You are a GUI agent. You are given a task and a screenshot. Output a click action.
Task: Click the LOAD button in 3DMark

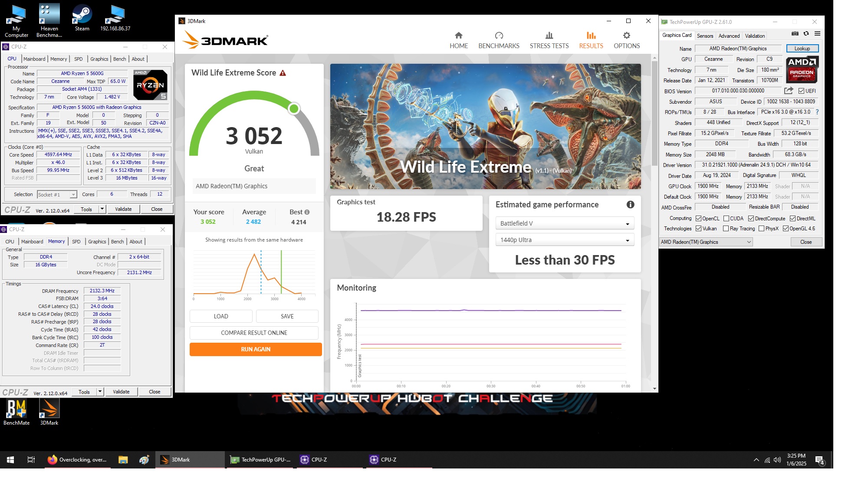(x=221, y=316)
